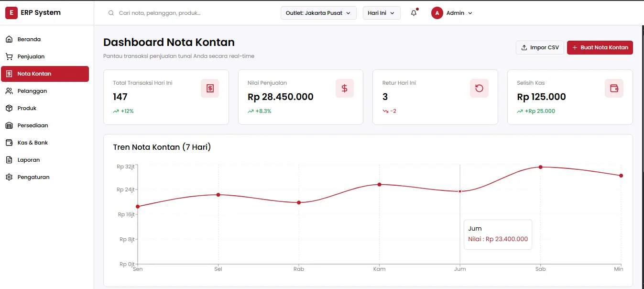Screen dimensions: 644x289
Task: Open Pengaturan settings page
Action: (x=33, y=177)
